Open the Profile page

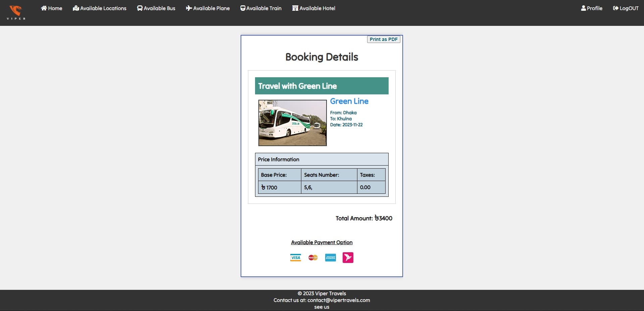[x=592, y=8]
